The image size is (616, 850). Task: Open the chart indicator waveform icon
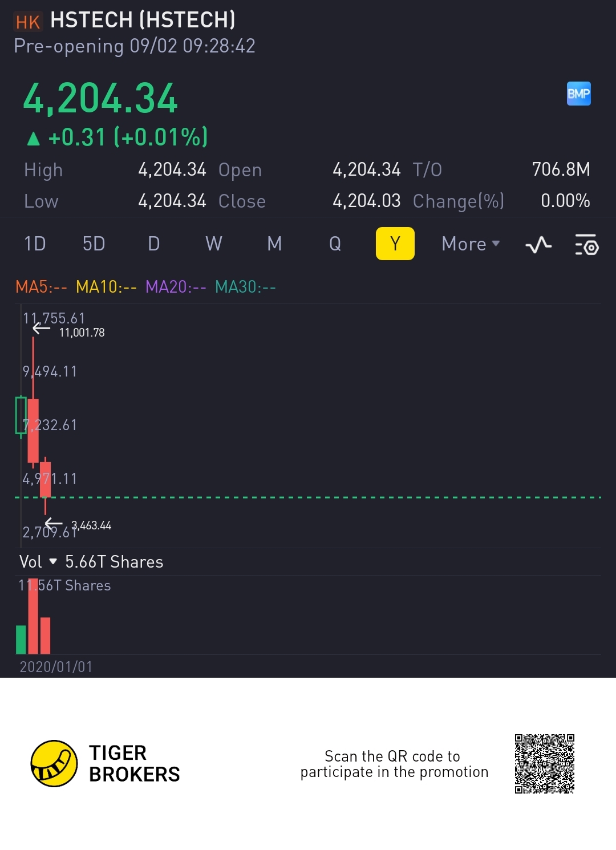pos(538,245)
